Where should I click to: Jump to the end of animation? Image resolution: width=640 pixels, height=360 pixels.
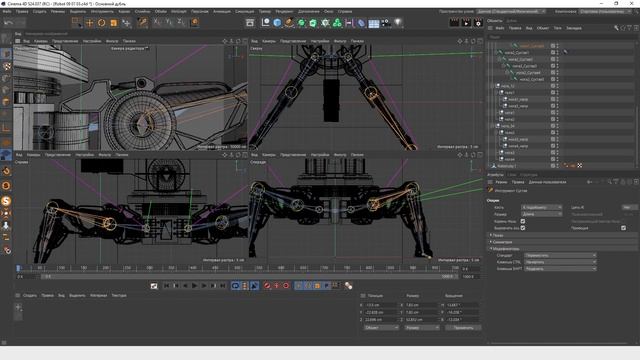pos(223,286)
